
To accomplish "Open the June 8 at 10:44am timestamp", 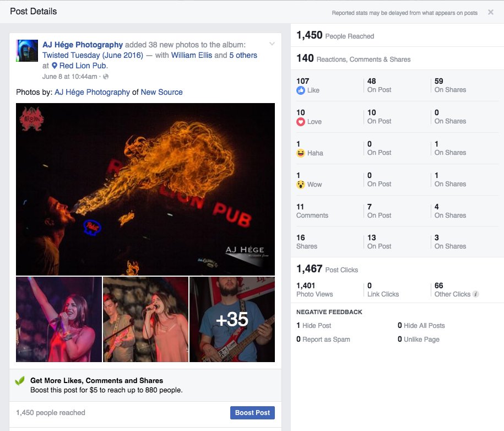I will click(69, 77).
